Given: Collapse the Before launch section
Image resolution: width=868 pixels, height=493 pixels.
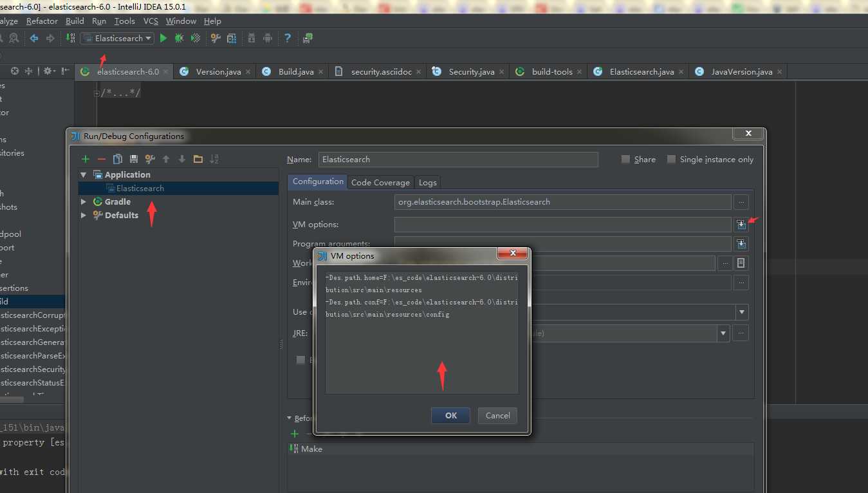Looking at the screenshot, I should (x=289, y=418).
